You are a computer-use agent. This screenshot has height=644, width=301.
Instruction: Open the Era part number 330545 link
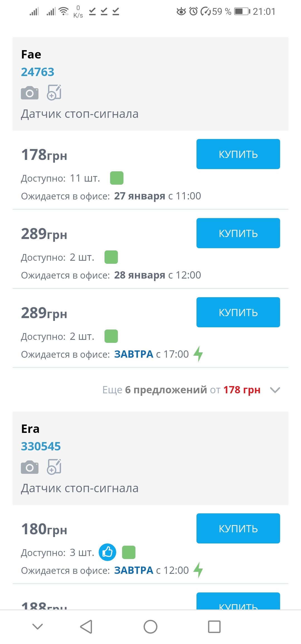(x=41, y=446)
